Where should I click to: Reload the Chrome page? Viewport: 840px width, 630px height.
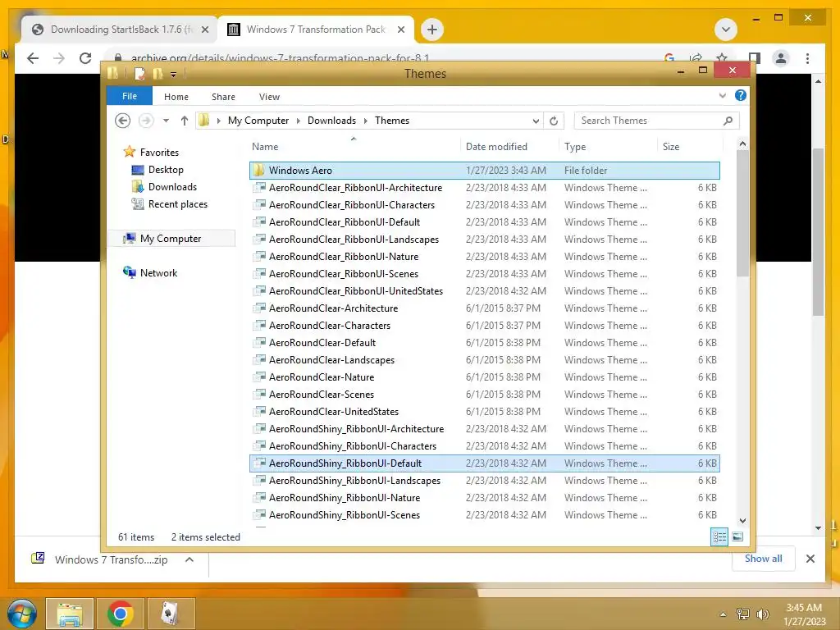point(85,58)
